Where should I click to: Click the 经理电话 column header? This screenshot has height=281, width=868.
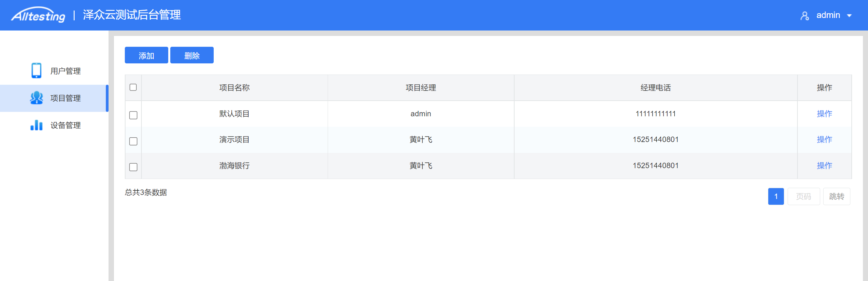656,87
